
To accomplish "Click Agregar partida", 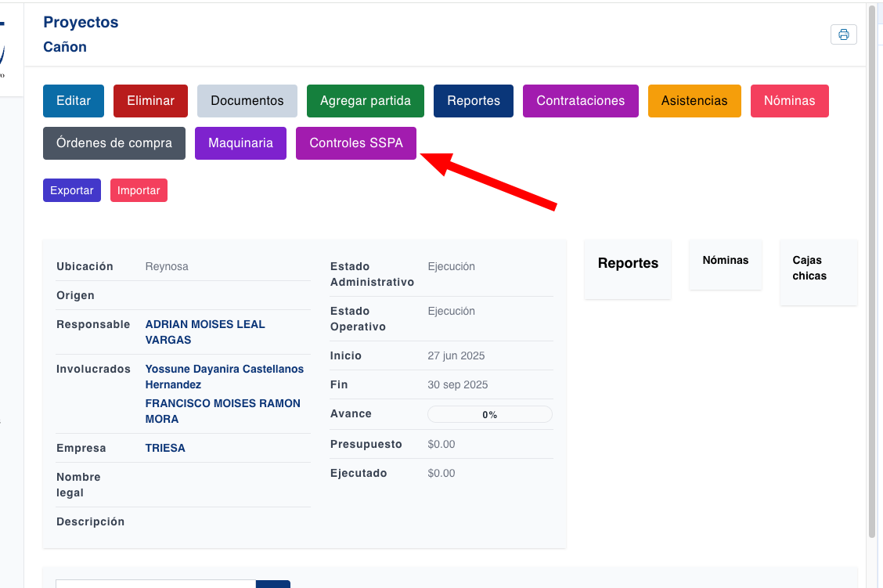I will (365, 100).
